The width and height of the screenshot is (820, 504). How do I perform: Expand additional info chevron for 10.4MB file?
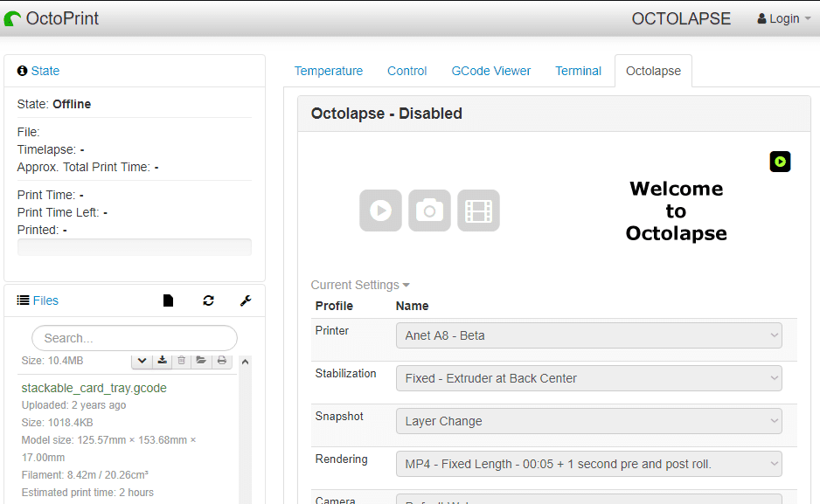[142, 361]
